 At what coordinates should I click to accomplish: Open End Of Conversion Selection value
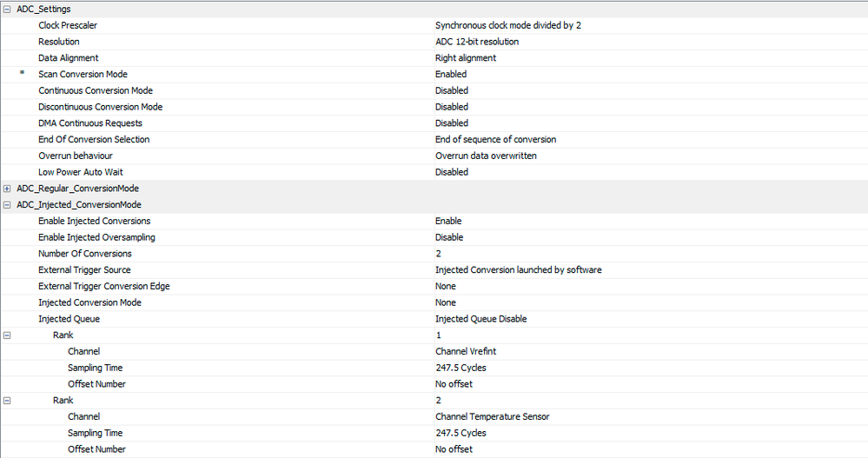[x=495, y=140]
